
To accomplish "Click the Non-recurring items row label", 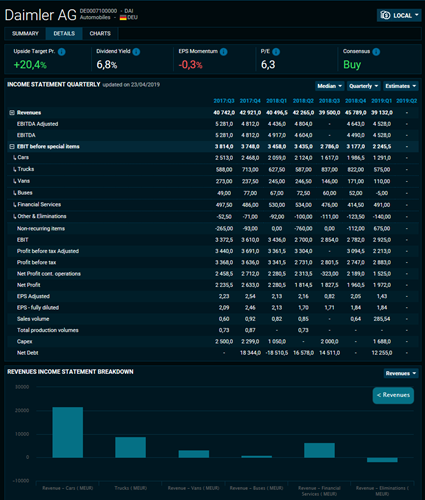I will click(41, 229).
